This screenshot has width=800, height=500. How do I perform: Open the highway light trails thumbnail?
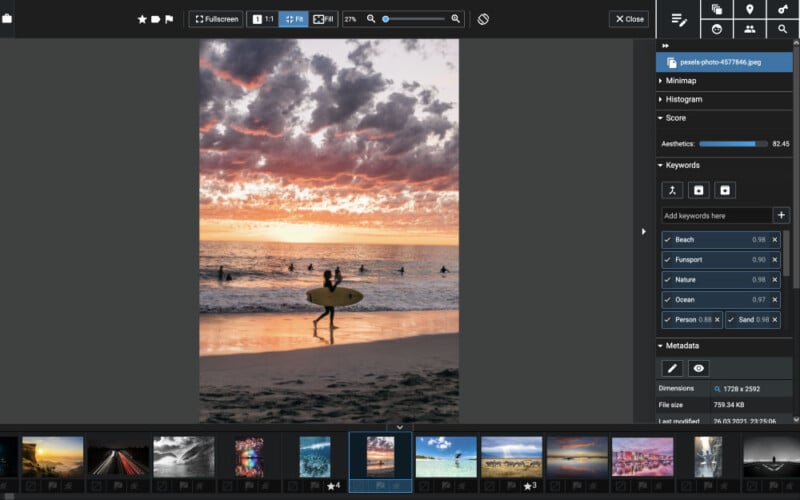[118, 457]
